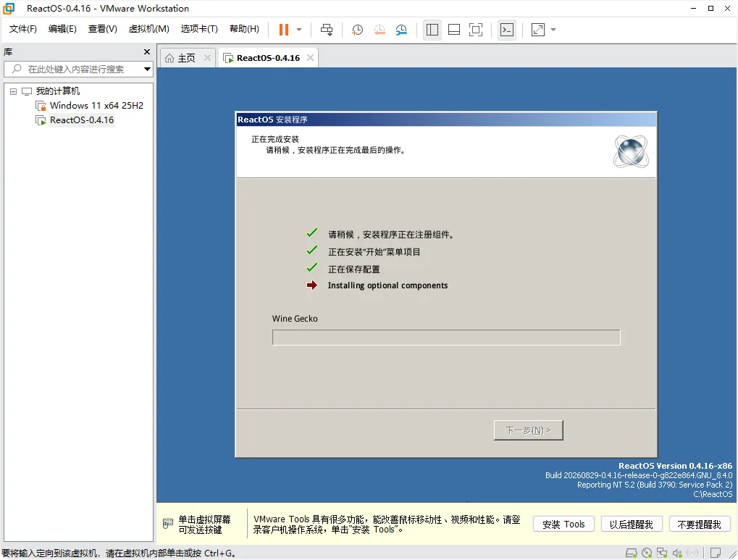738x560 pixels.
Task: Click the 不要提醒我 button
Action: pyautogui.click(x=699, y=525)
